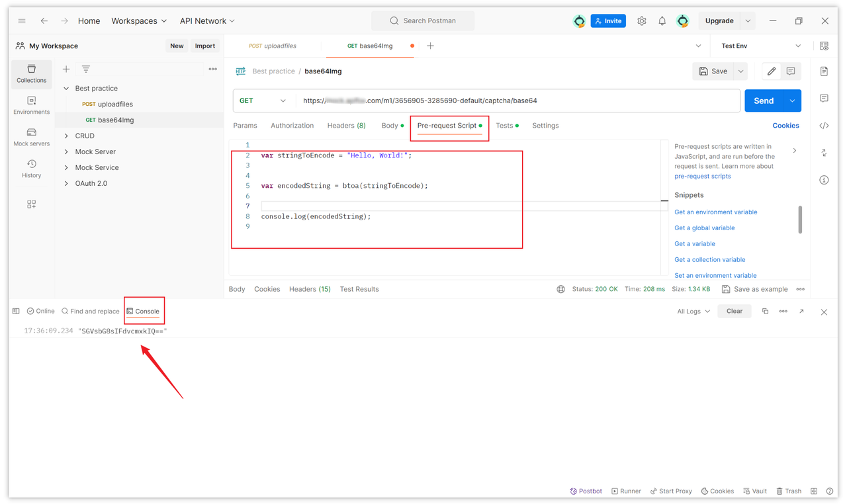Click the request URL input field

coord(518,101)
